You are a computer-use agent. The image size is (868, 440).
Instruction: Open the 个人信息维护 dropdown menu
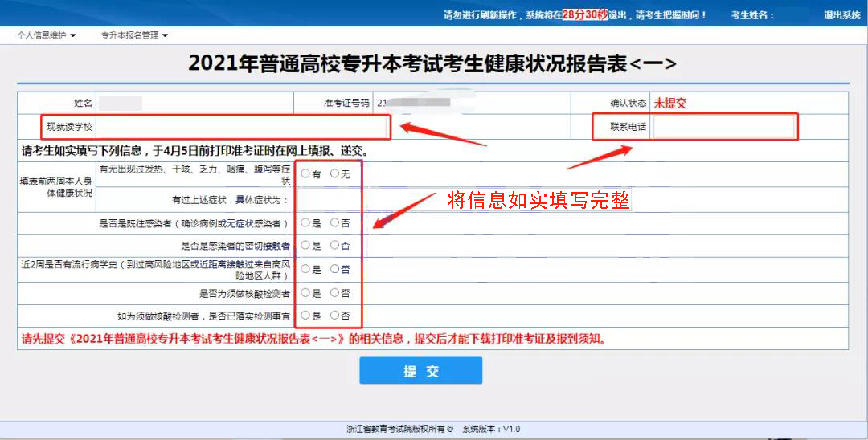[x=46, y=35]
